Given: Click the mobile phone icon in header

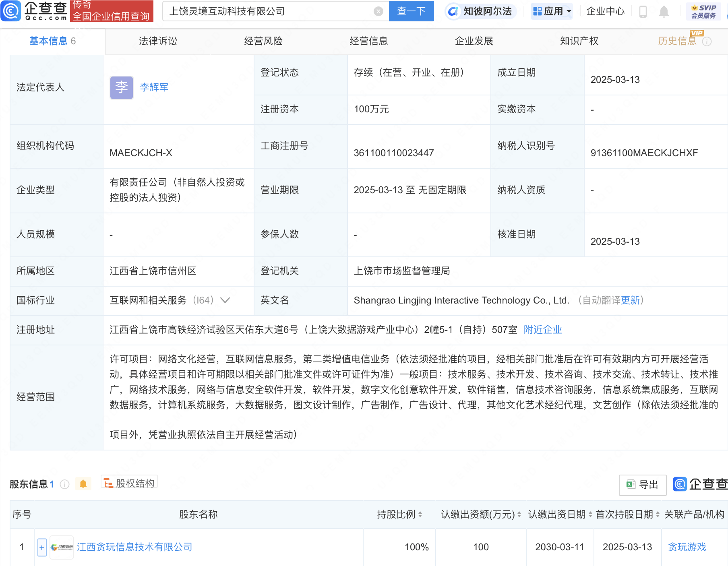Looking at the screenshot, I should (x=643, y=11).
